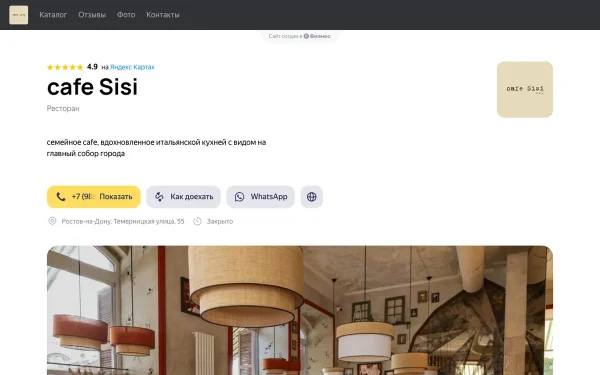Click the 'семейное cafe' description text

pos(156,148)
